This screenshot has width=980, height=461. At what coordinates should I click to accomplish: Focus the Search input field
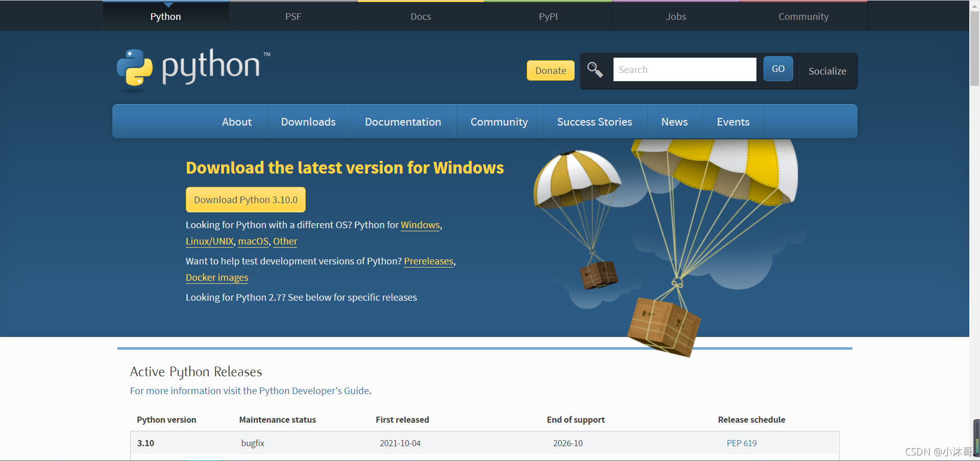click(684, 69)
